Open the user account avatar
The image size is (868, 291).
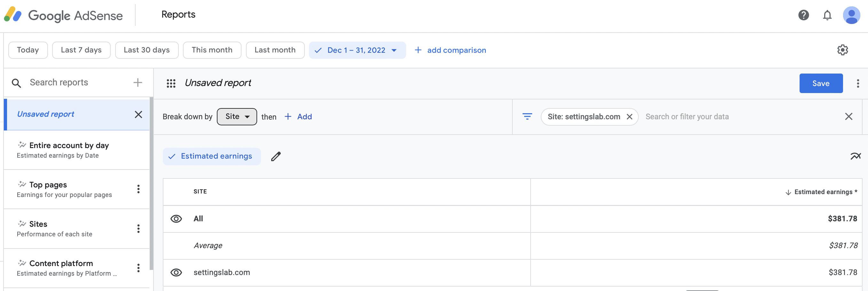851,15
